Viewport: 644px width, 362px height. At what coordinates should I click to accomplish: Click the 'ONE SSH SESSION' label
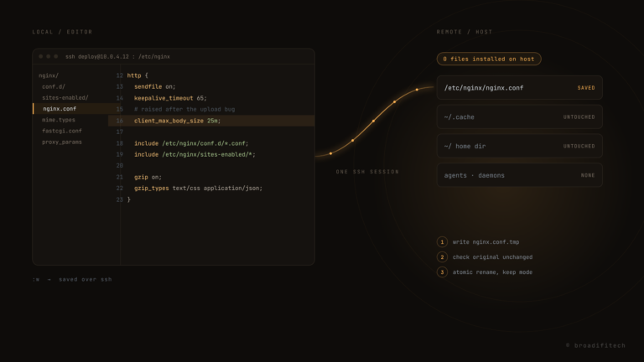pyautogui.click(x=367, y=172)
